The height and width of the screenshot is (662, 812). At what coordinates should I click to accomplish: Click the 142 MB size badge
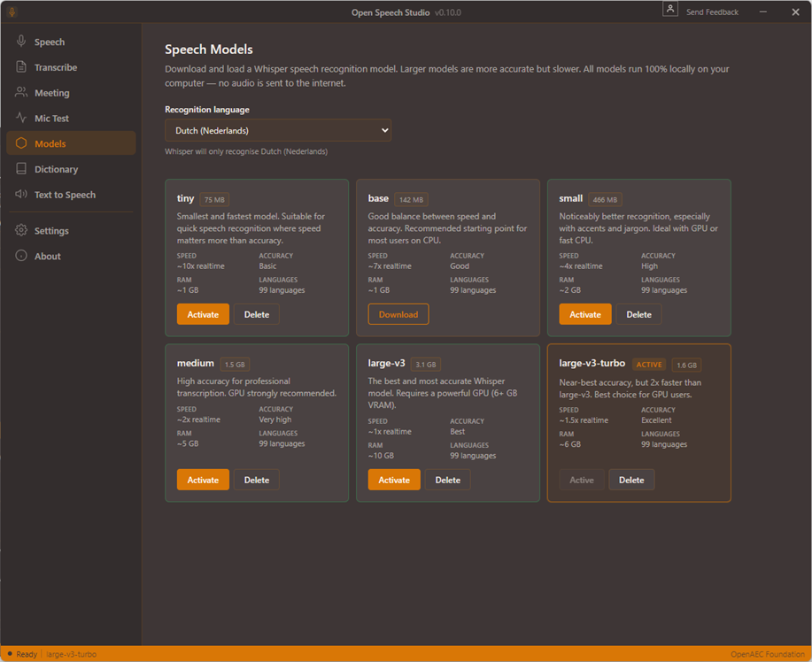411,200
